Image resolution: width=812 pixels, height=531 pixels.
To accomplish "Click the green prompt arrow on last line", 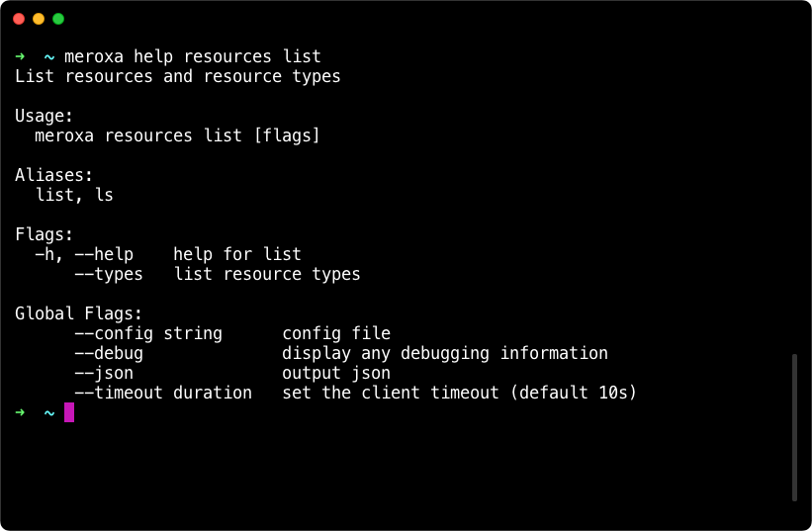I will pyautogui.click(x=20, y=412).
